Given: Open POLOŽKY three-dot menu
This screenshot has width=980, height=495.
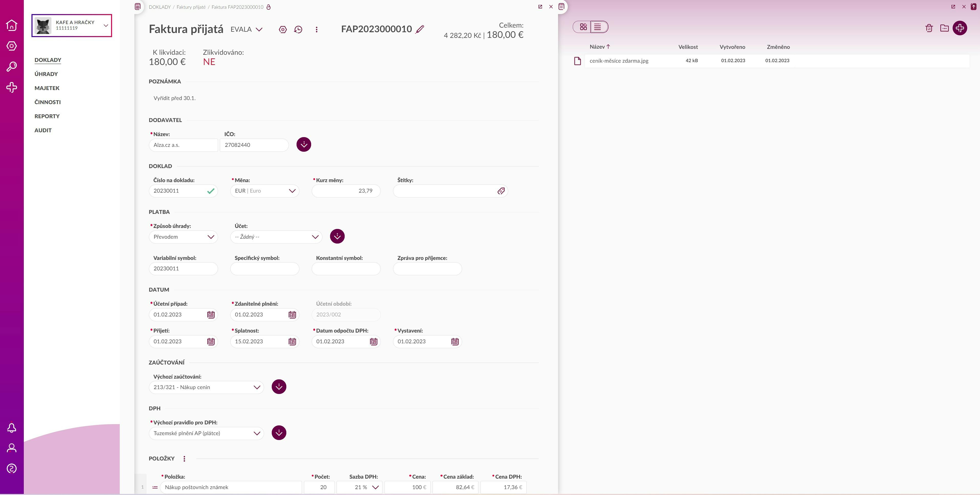Looking at the screenshot, I should (x=184, y=459).
